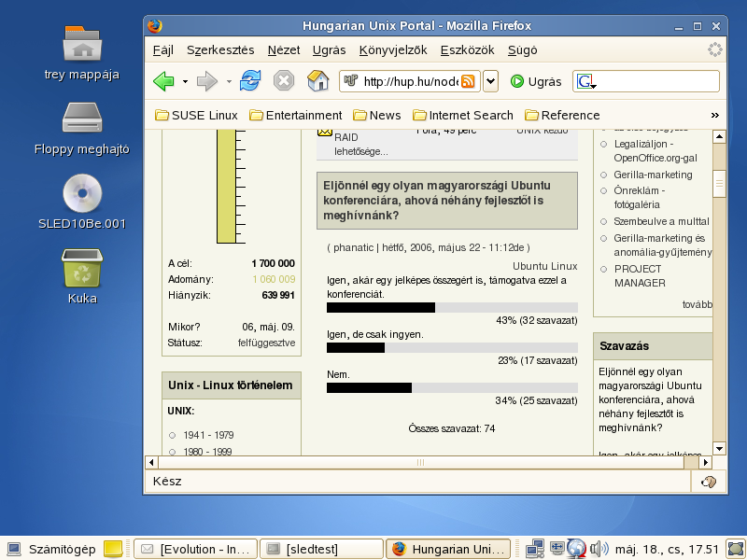This screenshot has width=747, height=560.
Task: Switch to the sledtest taskbar window
Action: click(321, 549)
